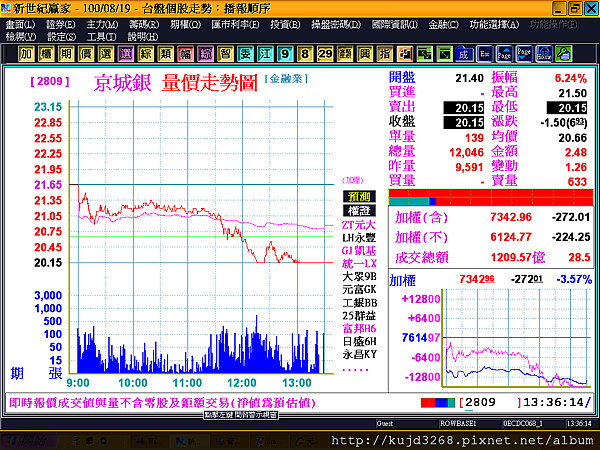The image size is (600, 450).
Task: Open the 期權(O) menu
Action: (186, 25)
